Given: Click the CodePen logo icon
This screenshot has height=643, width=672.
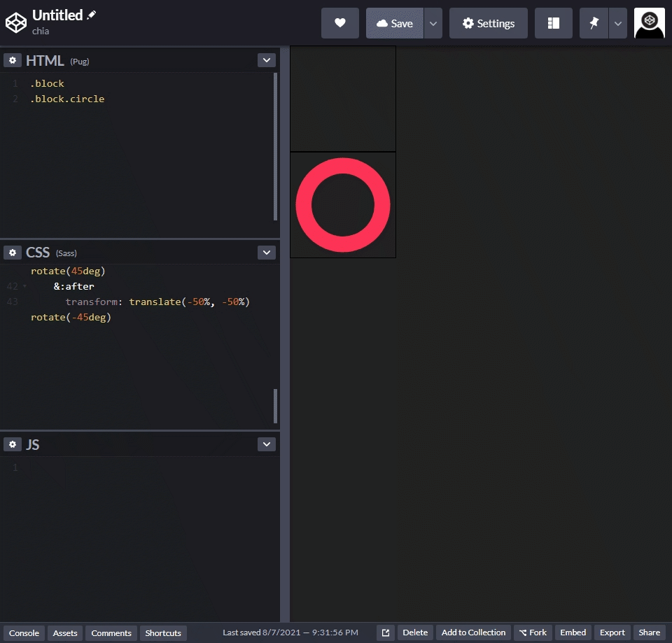Looking at the screenshot, I should point(16,22).
